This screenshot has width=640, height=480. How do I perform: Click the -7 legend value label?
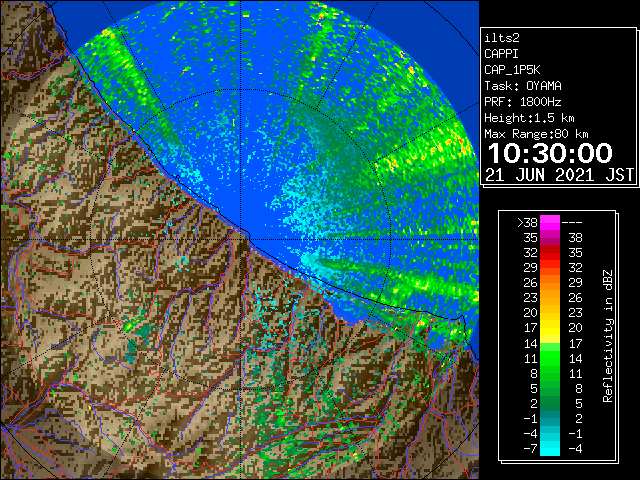pyautogui.click(x=530, y=449)
